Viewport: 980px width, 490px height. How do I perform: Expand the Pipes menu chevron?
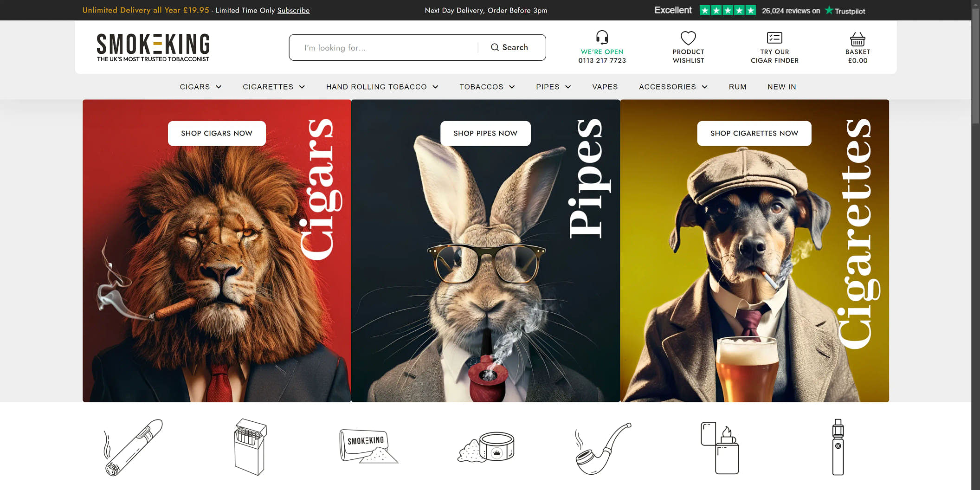pyautogui.click(x=568, y=87)
